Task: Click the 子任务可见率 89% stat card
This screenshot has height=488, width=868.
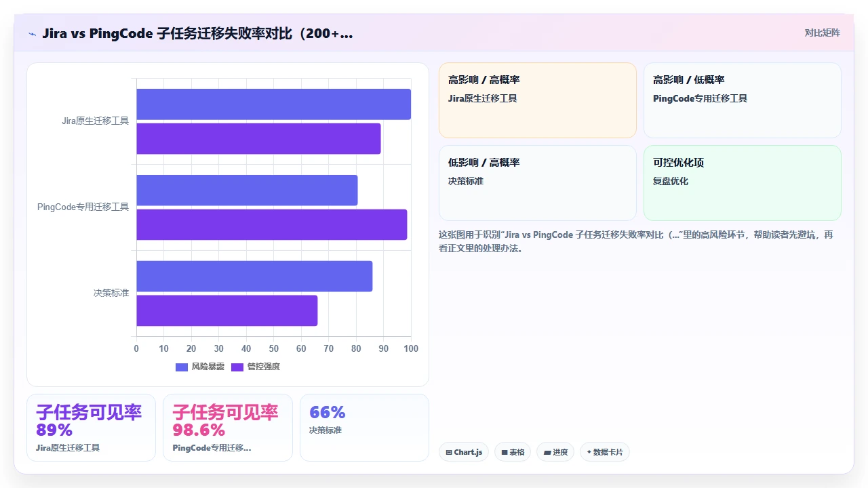Action: (91, 428)
